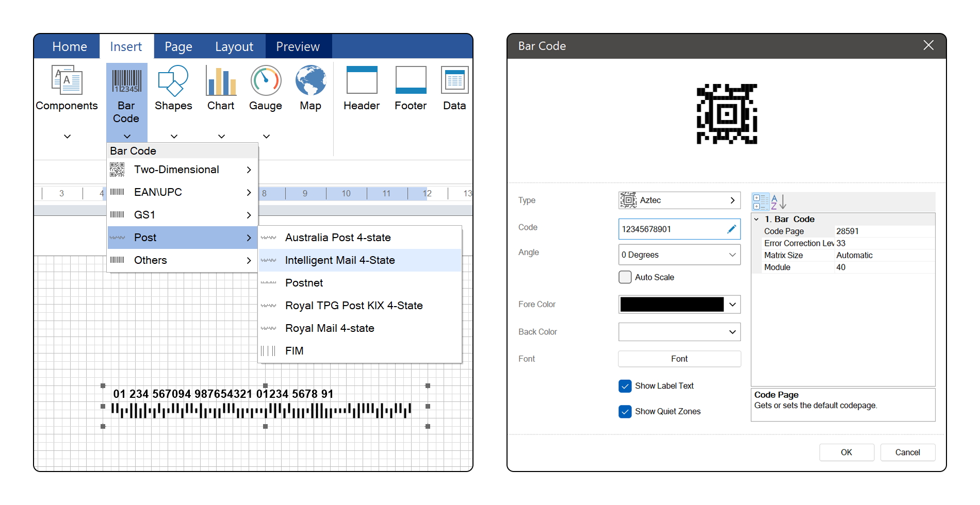Screen dimensions: 980x505
Task: Click the FIM barcode icon
Action: 268,351
